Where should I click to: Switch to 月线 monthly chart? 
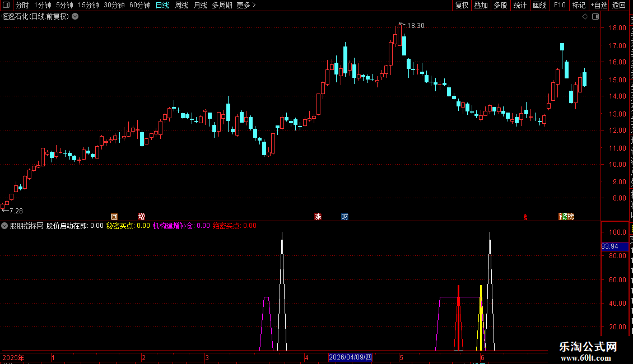(200, 5)
